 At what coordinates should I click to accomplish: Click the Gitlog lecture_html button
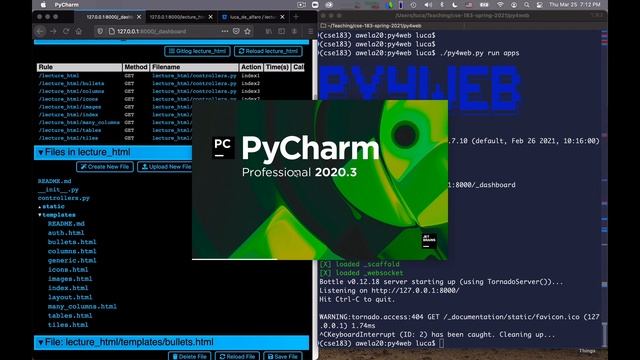pos(197,51)
